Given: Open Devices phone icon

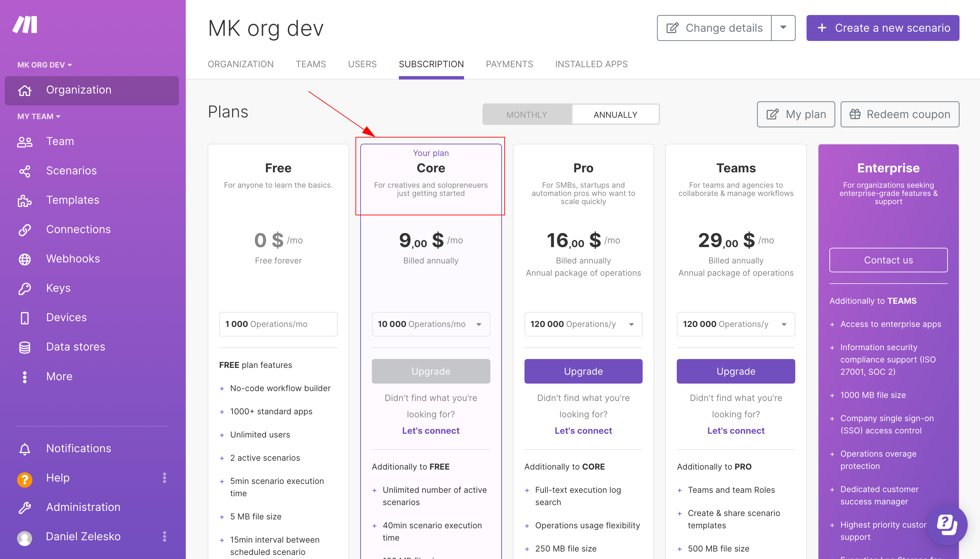Looking at the screenshot, I should [x=25, y=318].
